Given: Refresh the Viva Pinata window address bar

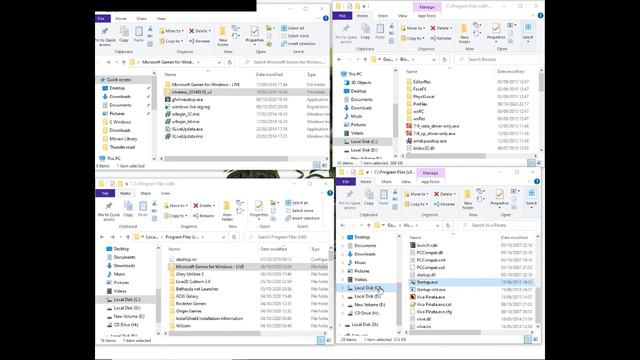Looking at the screenshot, I should pyautogui.click(x=448, y=226).
